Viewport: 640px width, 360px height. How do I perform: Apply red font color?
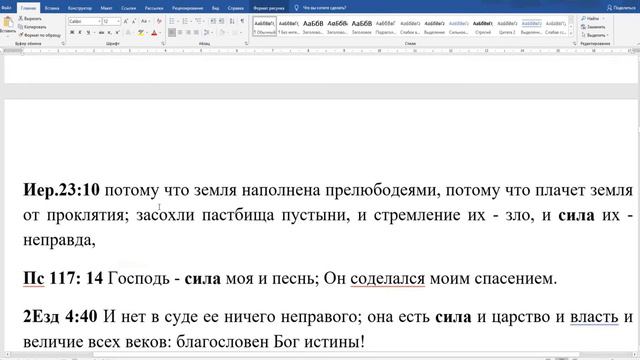click(x=154, y=33)
